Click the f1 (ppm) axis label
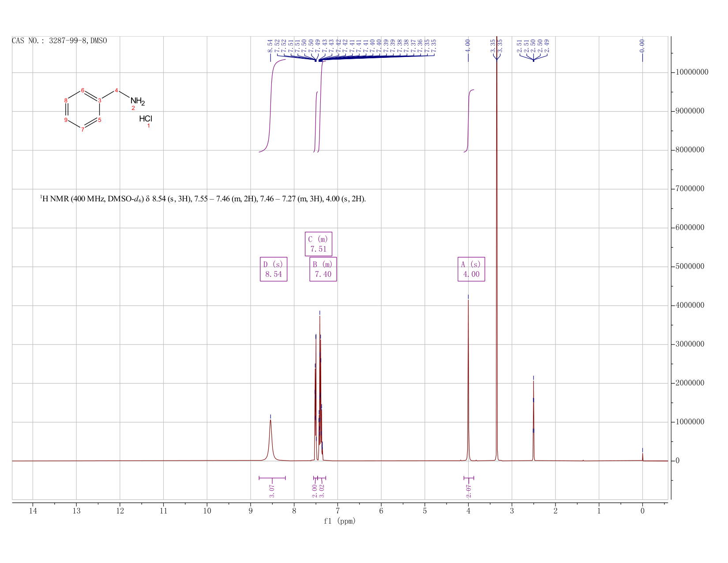Screen dimensions: 728x563 [x=340, y=521]
